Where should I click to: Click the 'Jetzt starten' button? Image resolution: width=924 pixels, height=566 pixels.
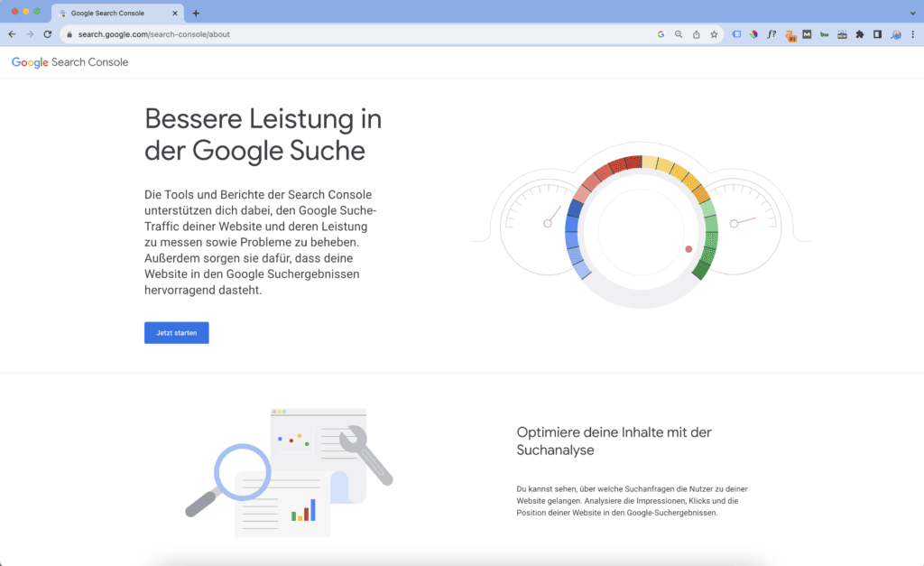click(176, 332)
